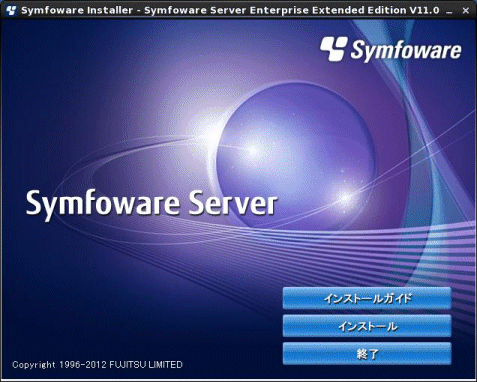Click the 'Copyright 1996-2012 FUJITSU LIMITED' text
Screen dimensions: 477x382
pyautogui.click(x=97, y=364)
